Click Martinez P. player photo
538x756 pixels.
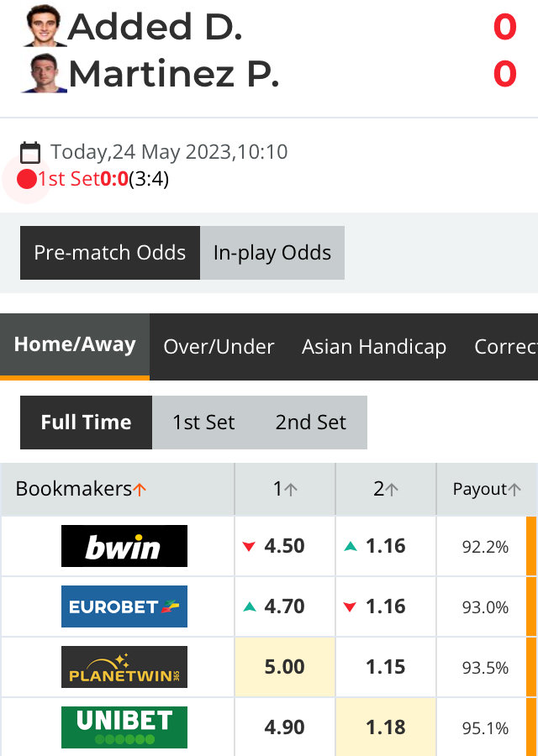point(44,73)
